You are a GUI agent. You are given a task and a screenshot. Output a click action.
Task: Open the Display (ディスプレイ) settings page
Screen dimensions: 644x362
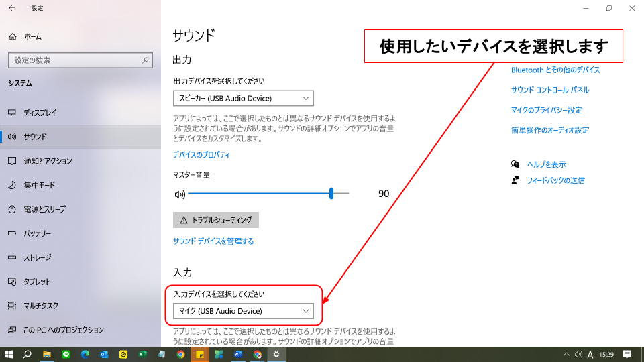[40, 113]
